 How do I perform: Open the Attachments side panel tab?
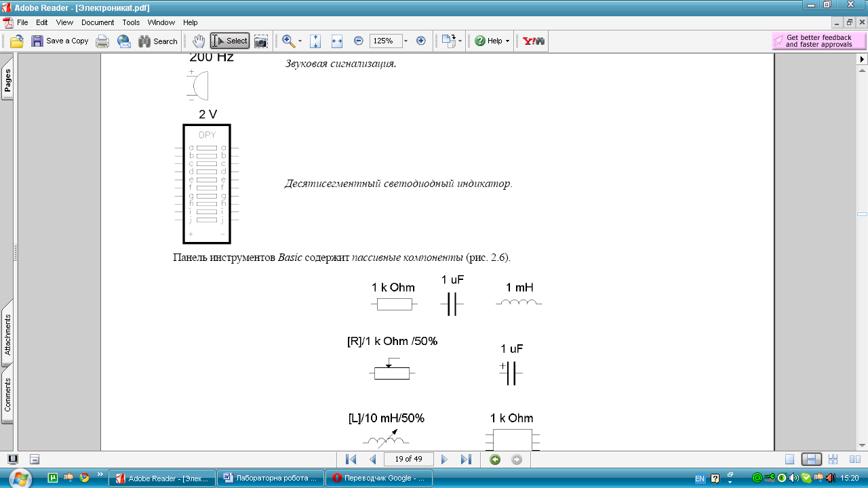point(7,334)
